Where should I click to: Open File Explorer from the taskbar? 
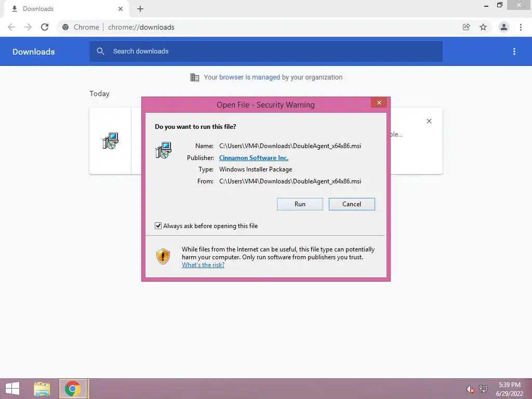pyautogui.click(x=42, y=389)
